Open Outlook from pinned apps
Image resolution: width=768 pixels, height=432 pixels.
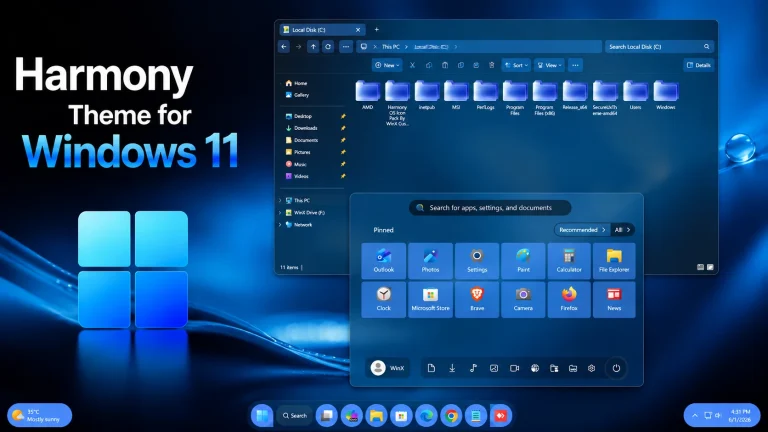pyautogui.click(x=384, y=261)
